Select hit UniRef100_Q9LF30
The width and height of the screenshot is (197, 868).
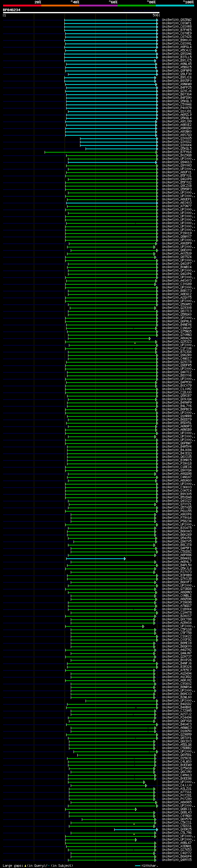tap(177, 74)
